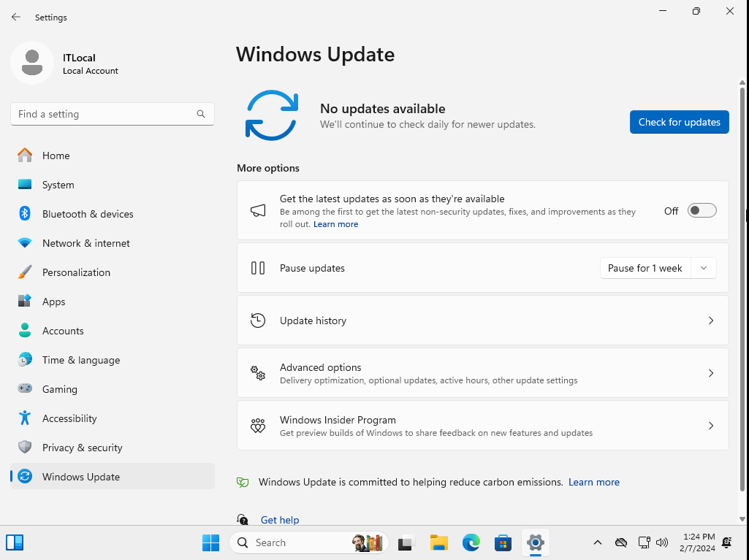Select Personalization in sidebar
The image size is (749, 560).
pyautogui.click(x=113, y=272)
